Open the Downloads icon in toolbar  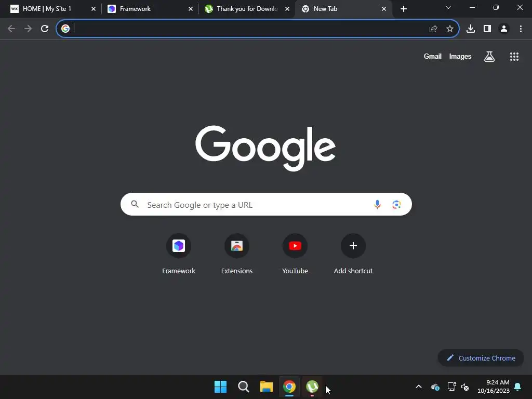click(x=471, y=29)
